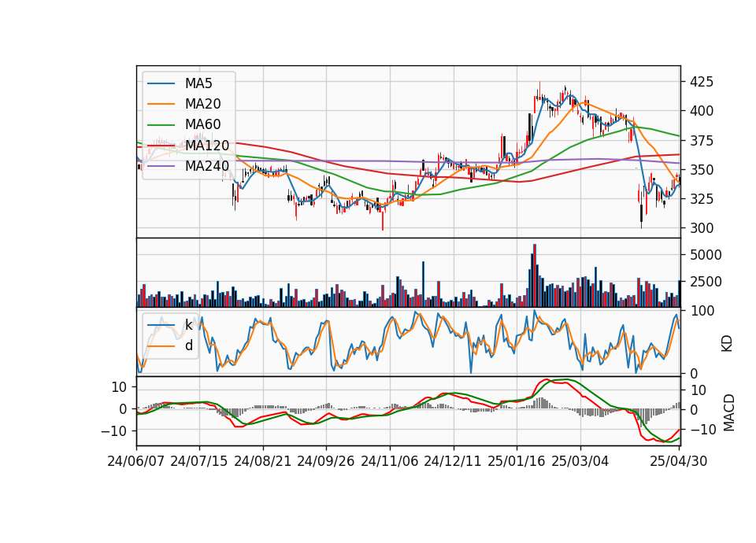Click the k legend label in KD panel
Viewport: 756px width, 543px height.
(188, 325)
